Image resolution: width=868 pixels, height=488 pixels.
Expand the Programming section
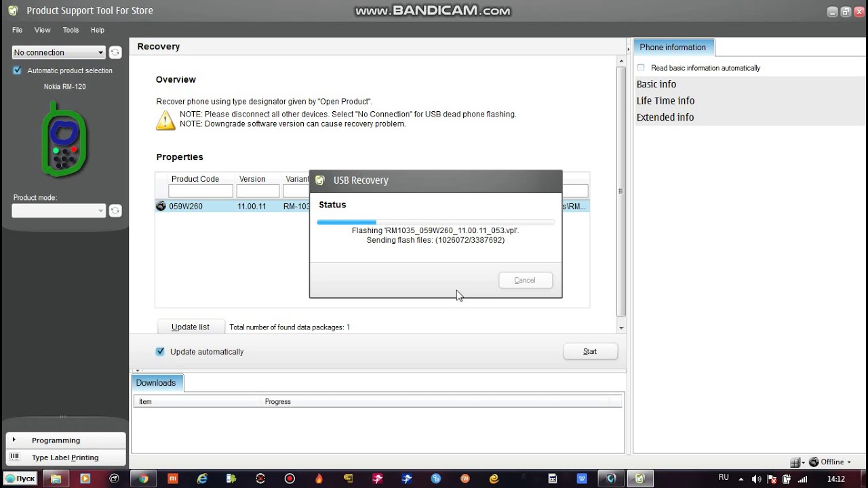coord(66,441)
